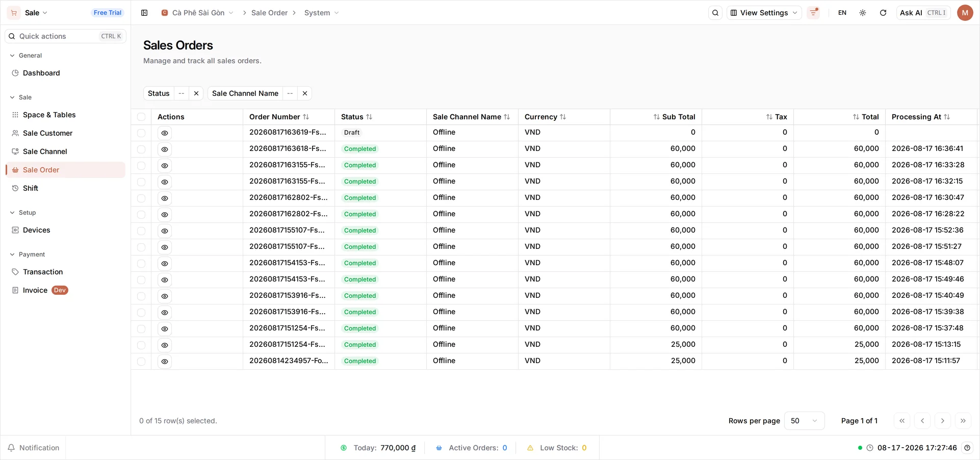Image resolution: width=980 pixels, height=460 pixels.
Task: Open Invoice in the sidebar
Action: point(65,290)
